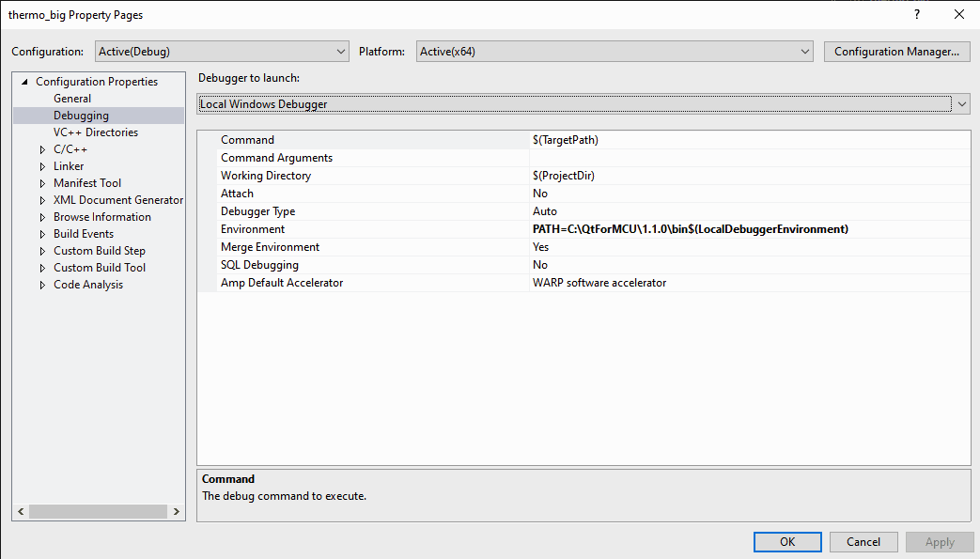Click the Cancel button
The image size is (980, 559).
coord(863,542)
